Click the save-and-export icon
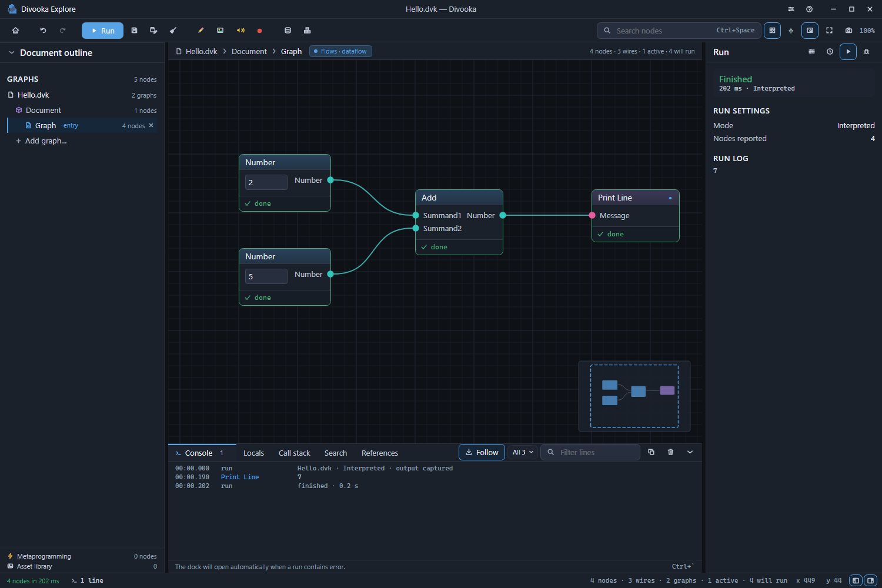 point(153,31)
